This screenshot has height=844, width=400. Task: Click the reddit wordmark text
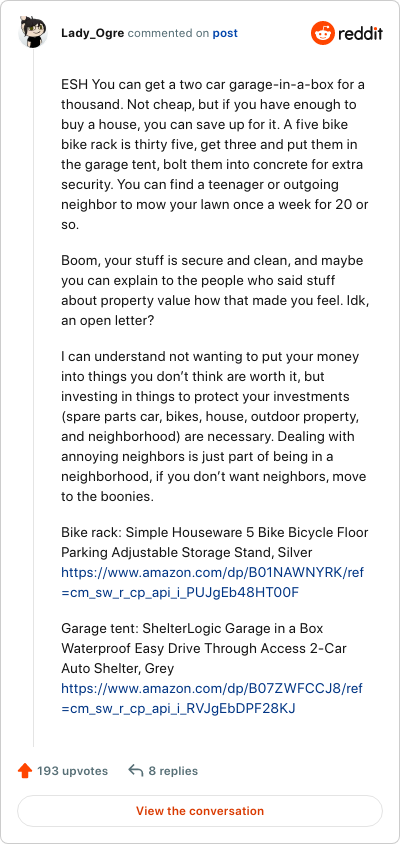360,33
